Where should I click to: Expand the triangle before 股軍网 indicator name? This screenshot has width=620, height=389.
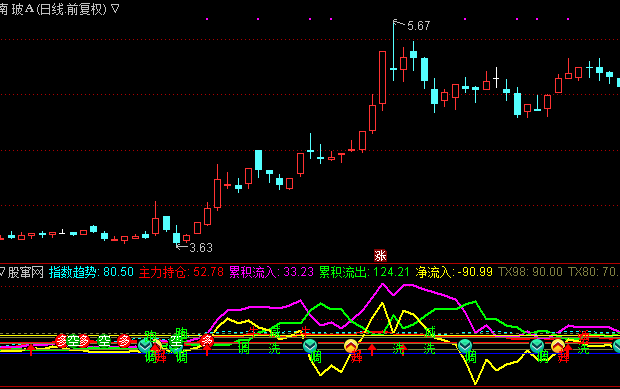click(2, 272)
